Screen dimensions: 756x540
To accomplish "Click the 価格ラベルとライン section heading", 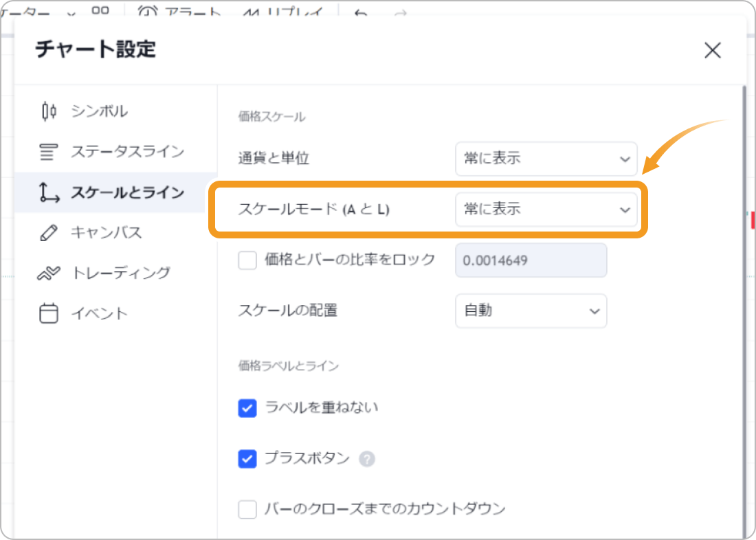I will 289,366.
